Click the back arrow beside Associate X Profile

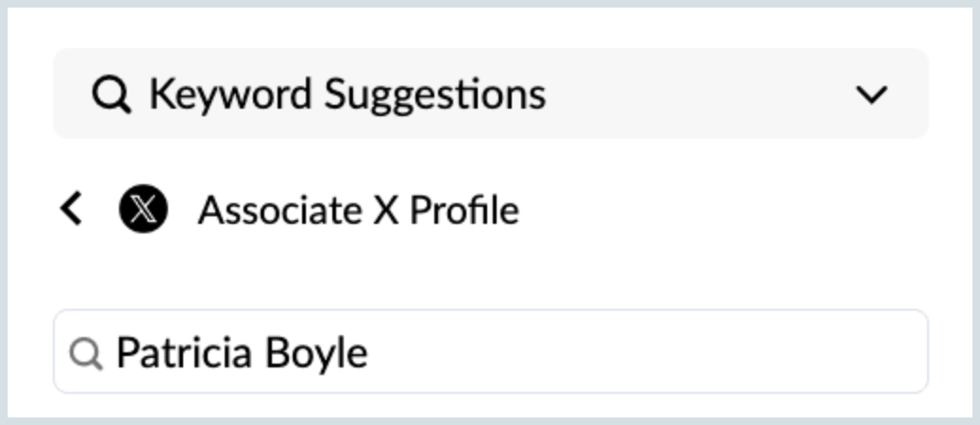click(x=71, y=209)
